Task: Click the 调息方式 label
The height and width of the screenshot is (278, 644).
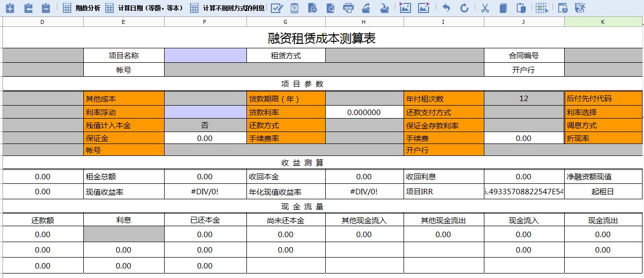Action: (603, 125)
